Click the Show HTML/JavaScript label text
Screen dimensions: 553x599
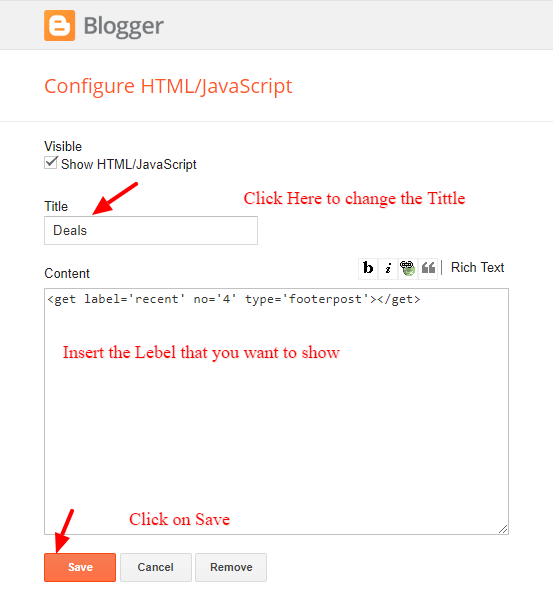129,164
